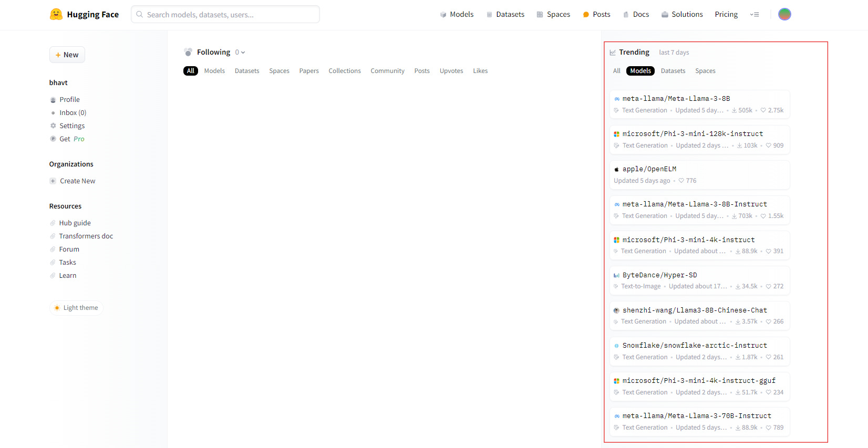
Task: Create New organization
Action: tap(73, 181)
